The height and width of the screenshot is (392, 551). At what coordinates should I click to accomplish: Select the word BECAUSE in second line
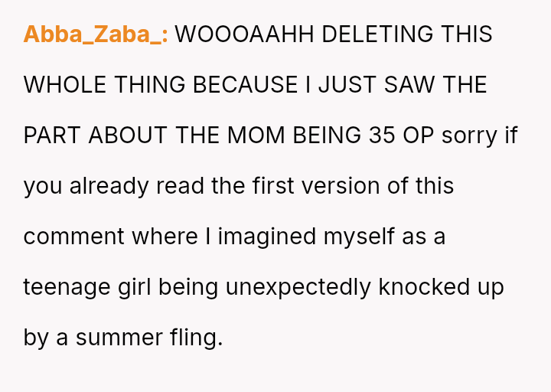246,85
